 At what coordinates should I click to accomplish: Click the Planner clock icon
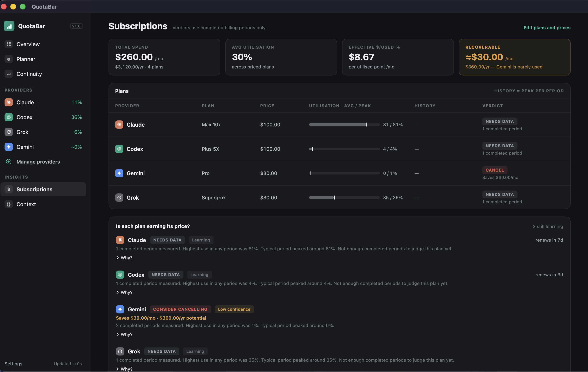tap(8, 59)
